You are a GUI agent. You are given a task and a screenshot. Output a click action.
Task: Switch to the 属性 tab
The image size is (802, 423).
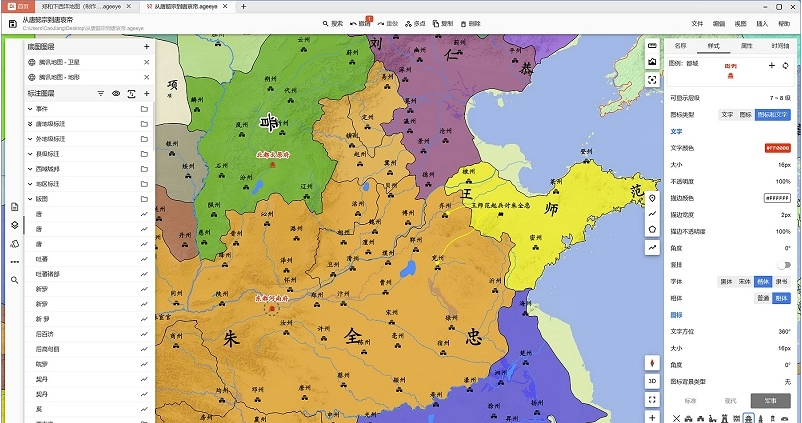(x=747, y=46)
